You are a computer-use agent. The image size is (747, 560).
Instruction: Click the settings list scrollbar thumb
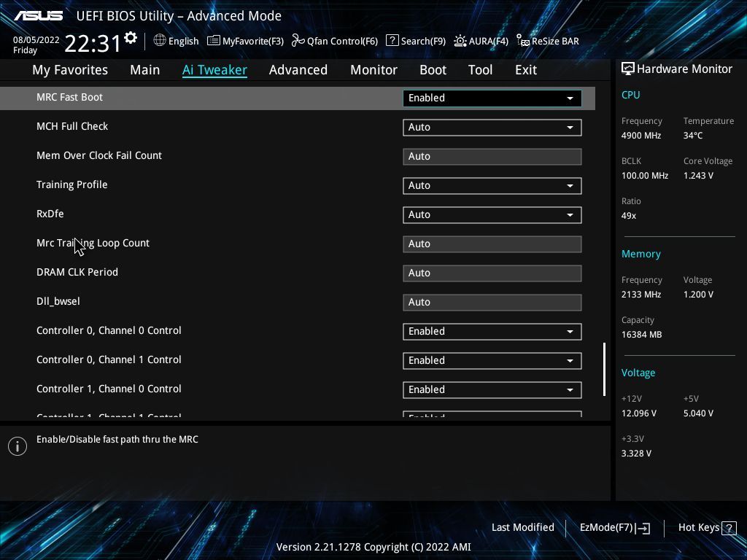604,369
